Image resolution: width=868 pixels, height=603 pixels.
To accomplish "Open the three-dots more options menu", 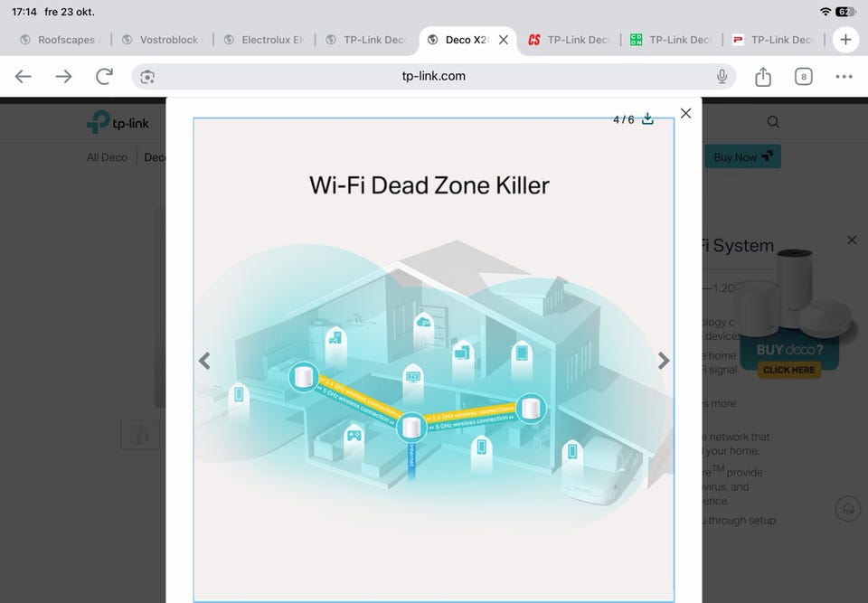I will click(844, 77).
